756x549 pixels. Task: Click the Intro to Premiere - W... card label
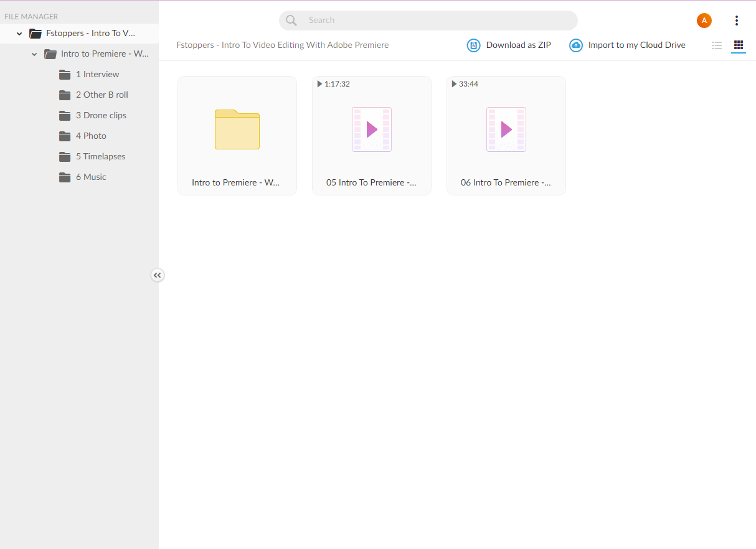pyautogui.click(x=236, y=182)
